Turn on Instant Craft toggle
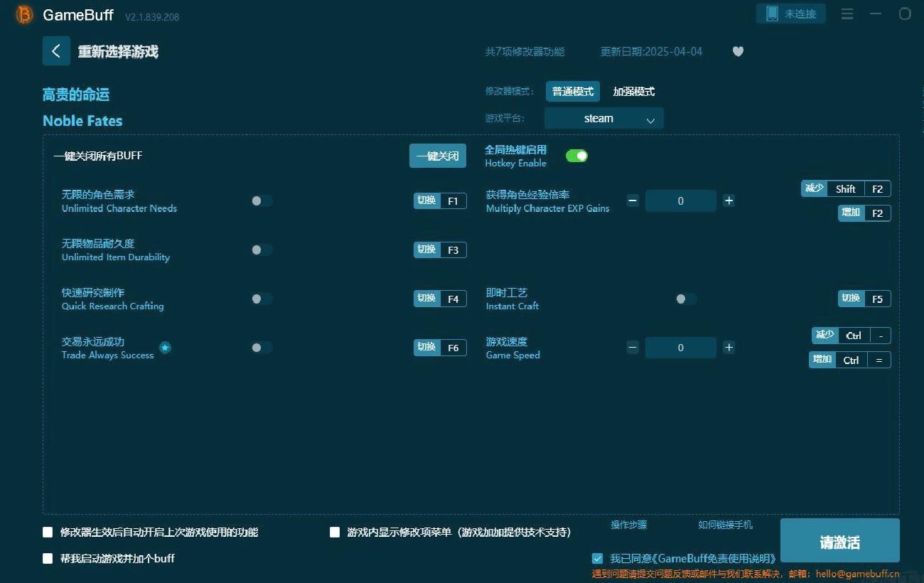Image resolution: width=924 pixels, height=583 pixels. (686, 299)
